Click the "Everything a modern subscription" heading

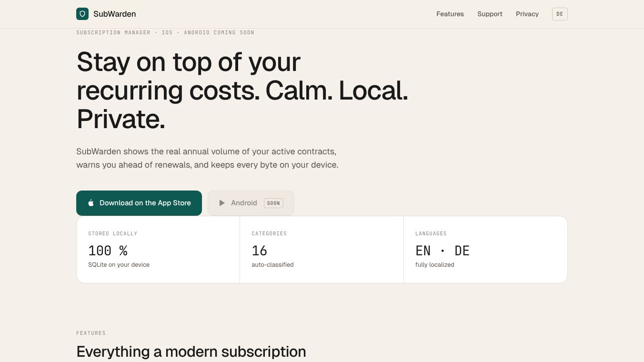pyautogui.click(x=191, y=352)
